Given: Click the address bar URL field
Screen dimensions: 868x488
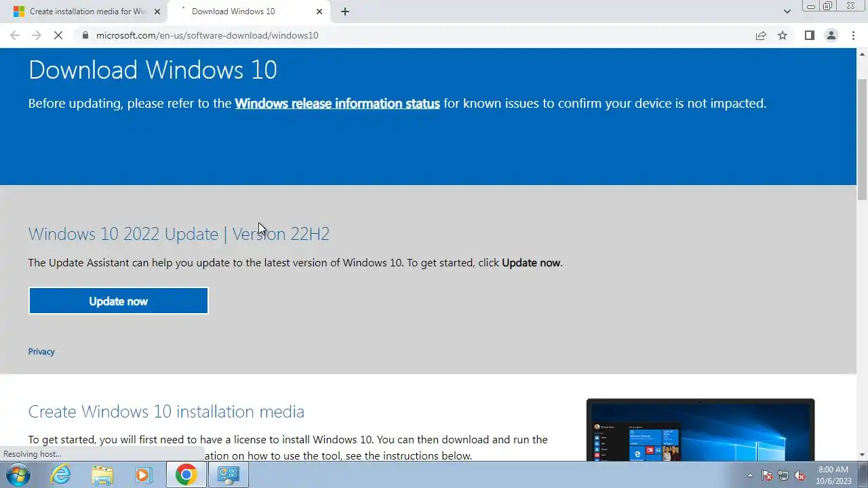Looking at the screenshot, I should click(x=414, y=35).
